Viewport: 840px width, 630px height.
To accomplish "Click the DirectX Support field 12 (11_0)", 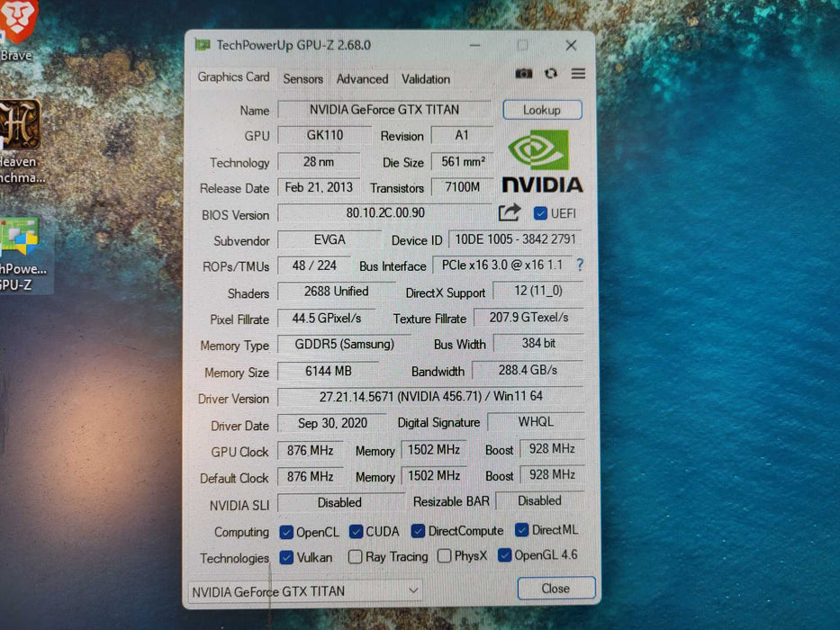I will 537,291.
